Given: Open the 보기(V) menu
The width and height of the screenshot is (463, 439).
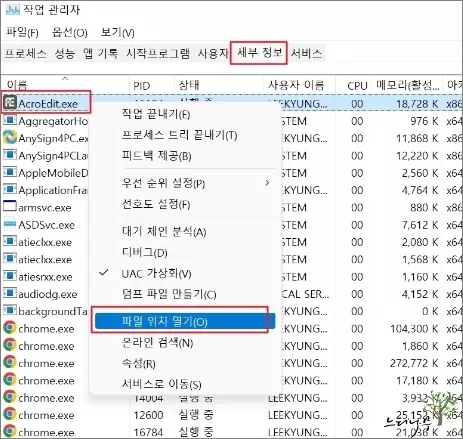Looking at the screenshot, I should [118, 32].
